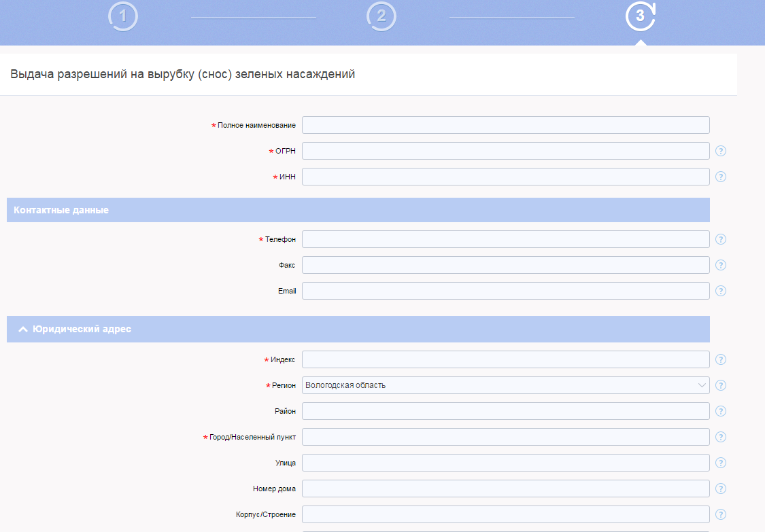The image size is (765, 532).
Task: Focus the Корпус/Строение text field
Action: 505,514
